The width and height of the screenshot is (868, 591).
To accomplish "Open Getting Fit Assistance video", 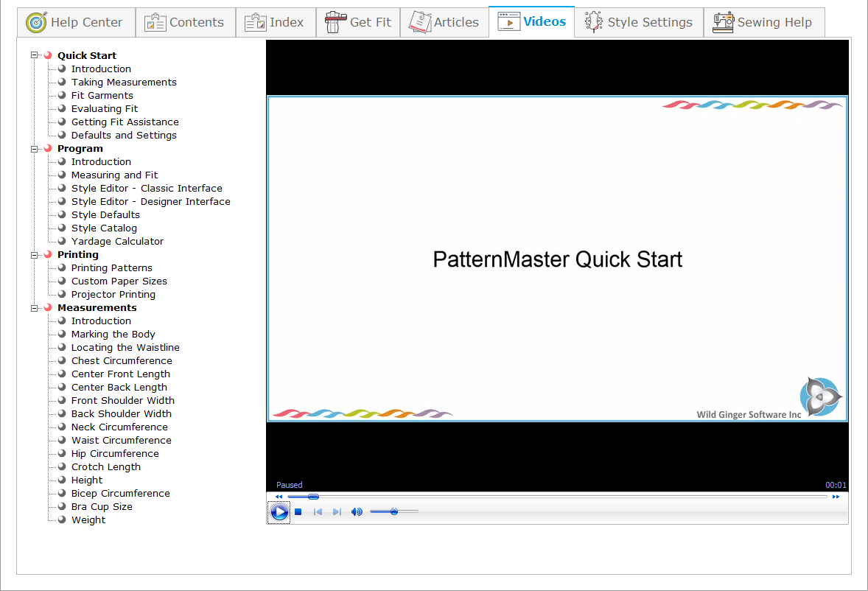I will (125, 122).
